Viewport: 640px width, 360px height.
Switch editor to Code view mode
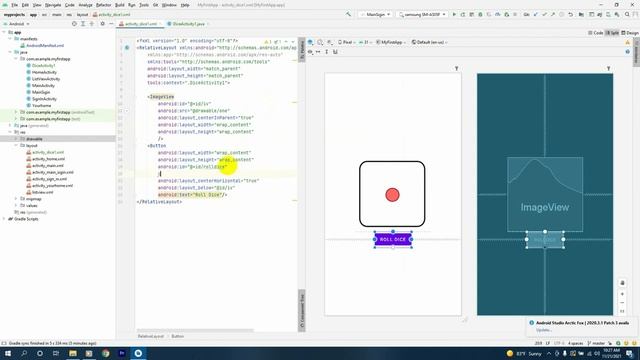coord(596,33)
